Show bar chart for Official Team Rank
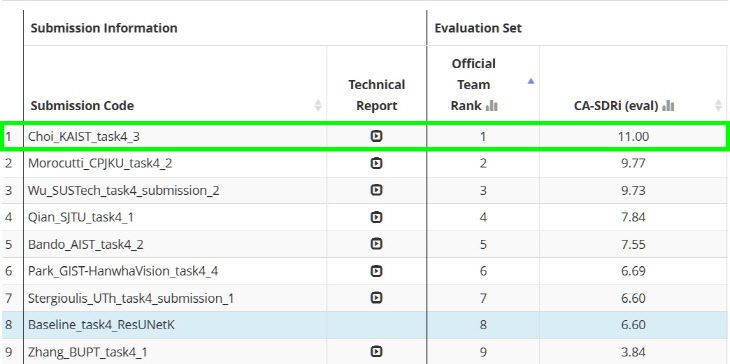 492,107
